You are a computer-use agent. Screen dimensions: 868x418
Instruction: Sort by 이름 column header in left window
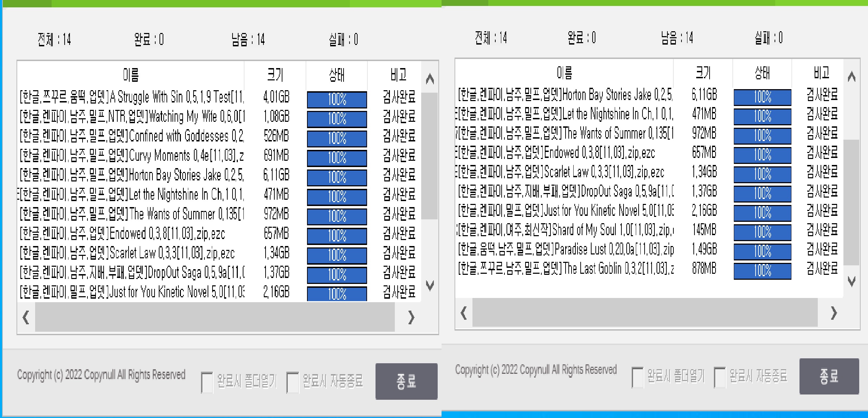(131, 74)
